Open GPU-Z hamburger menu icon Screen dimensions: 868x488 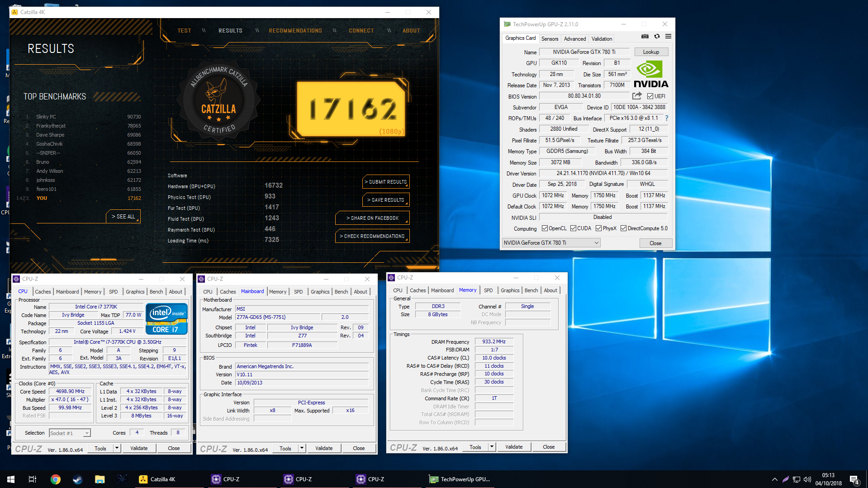coord(668,37)
